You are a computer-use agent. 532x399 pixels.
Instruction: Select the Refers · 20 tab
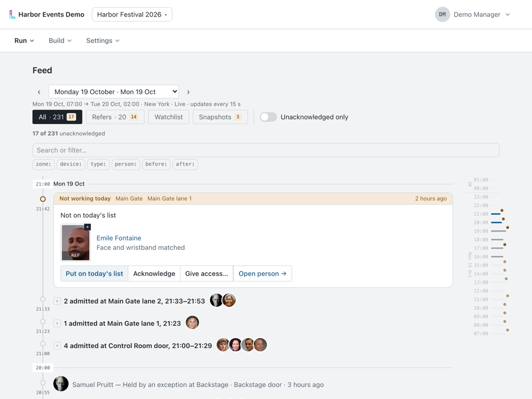tap(115, 117)
